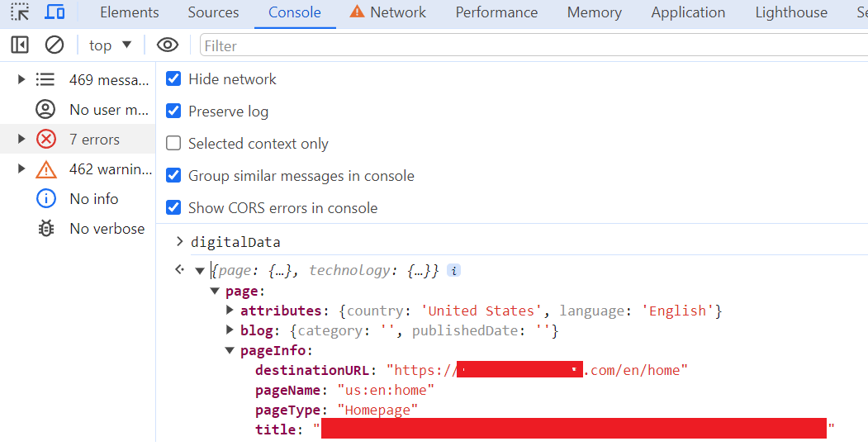The height and width of the screenshot is (446, 868).
Task: Click the 'United States' country value
Action: [x=481, y=311]
